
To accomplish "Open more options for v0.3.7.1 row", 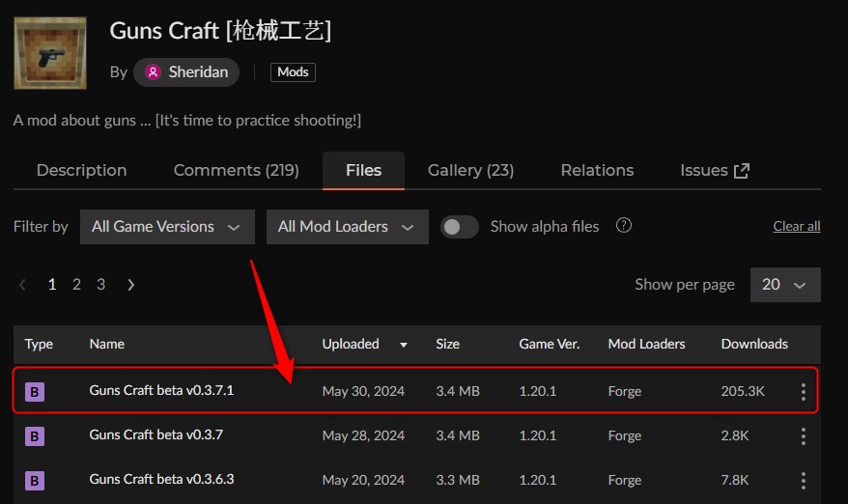I will 804,392.
